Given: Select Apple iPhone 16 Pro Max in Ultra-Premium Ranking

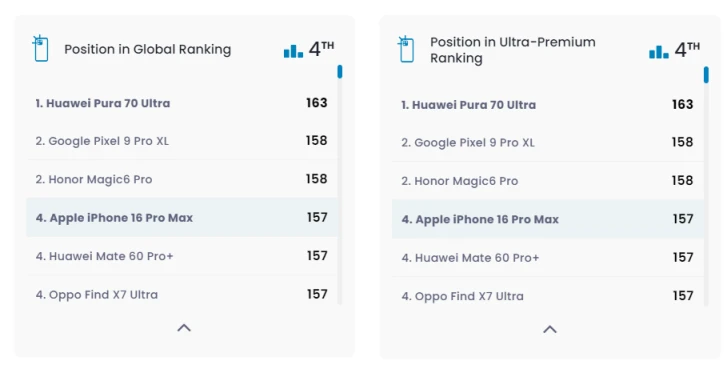Looking at the screenshot, I should (548, 219).
